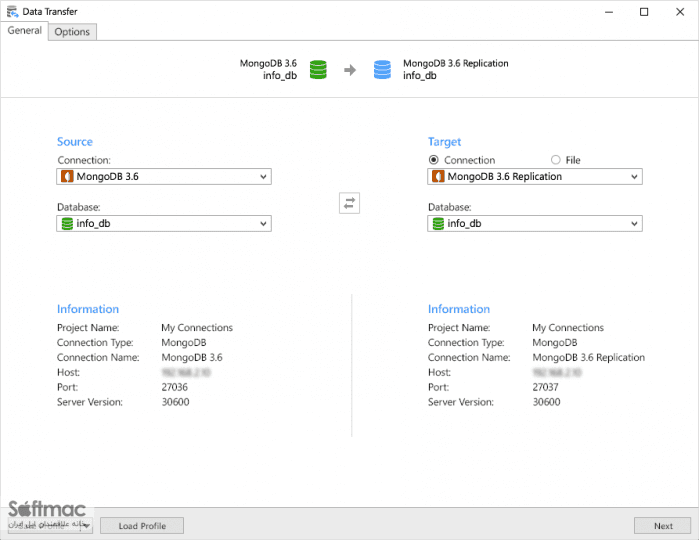Click the Load Profile button

(142, 526)
